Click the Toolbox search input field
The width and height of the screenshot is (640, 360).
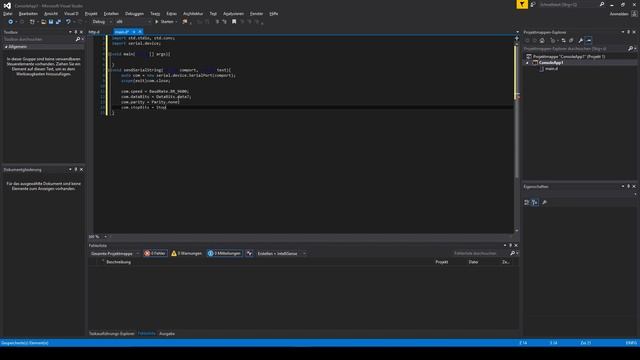[x=39, y=39]
